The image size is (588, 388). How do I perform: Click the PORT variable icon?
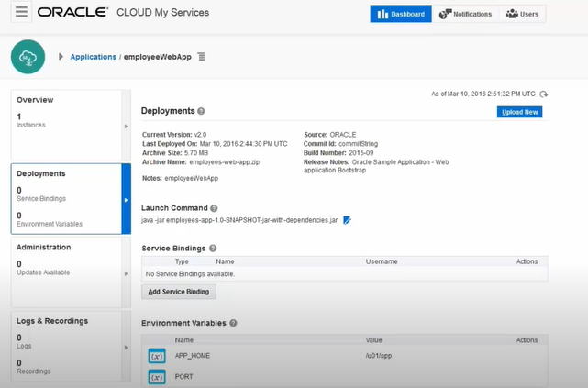157,377
